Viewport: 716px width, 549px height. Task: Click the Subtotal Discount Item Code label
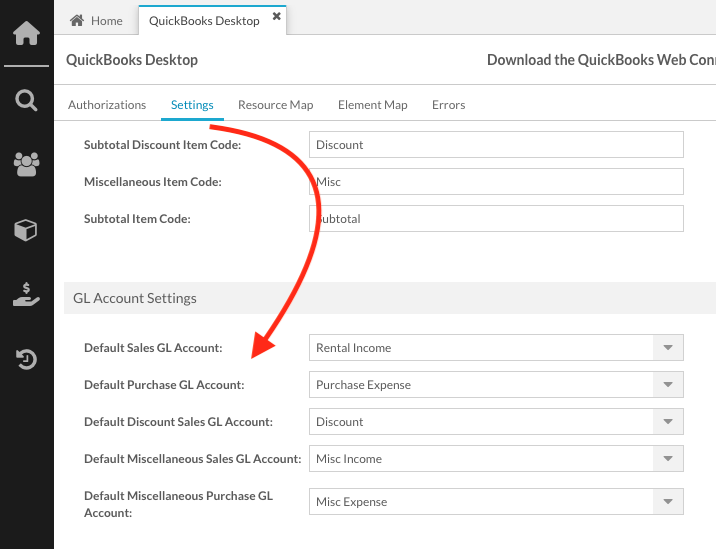point(162,145)
